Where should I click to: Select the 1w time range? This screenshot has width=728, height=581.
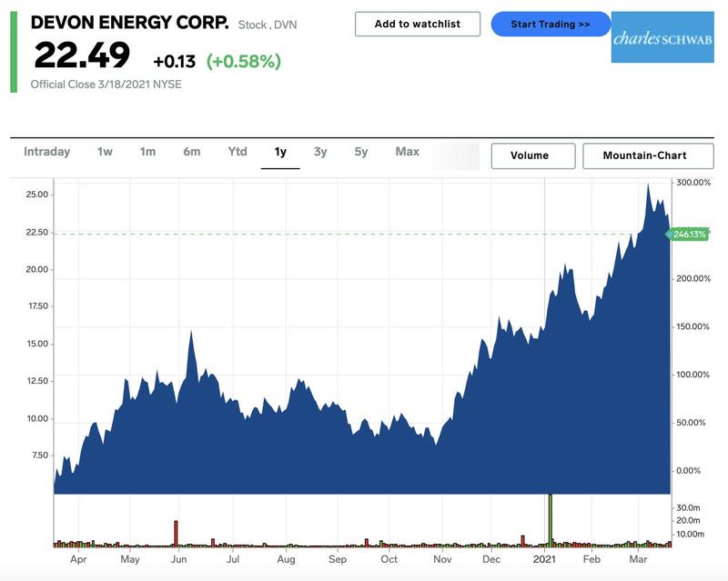coord(105,152)
